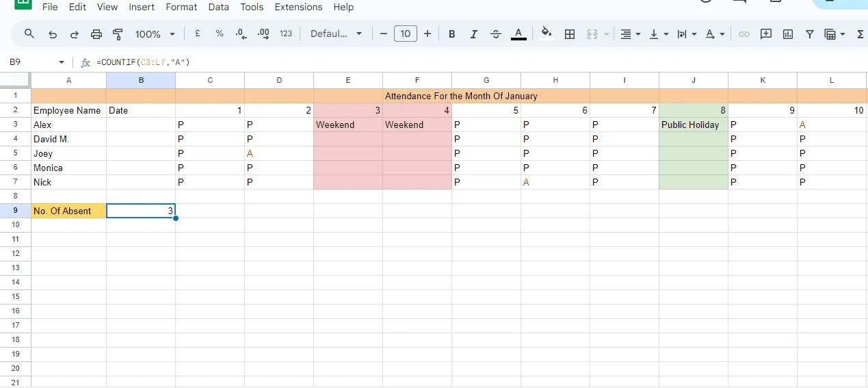Format as percent
The height and width of the screenshot is (388, 868).
[220, 34]
